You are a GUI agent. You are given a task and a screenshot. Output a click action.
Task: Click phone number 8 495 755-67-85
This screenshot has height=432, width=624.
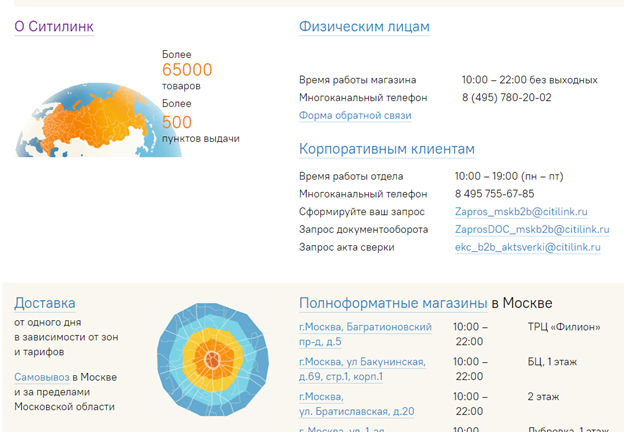coord(494,194)
